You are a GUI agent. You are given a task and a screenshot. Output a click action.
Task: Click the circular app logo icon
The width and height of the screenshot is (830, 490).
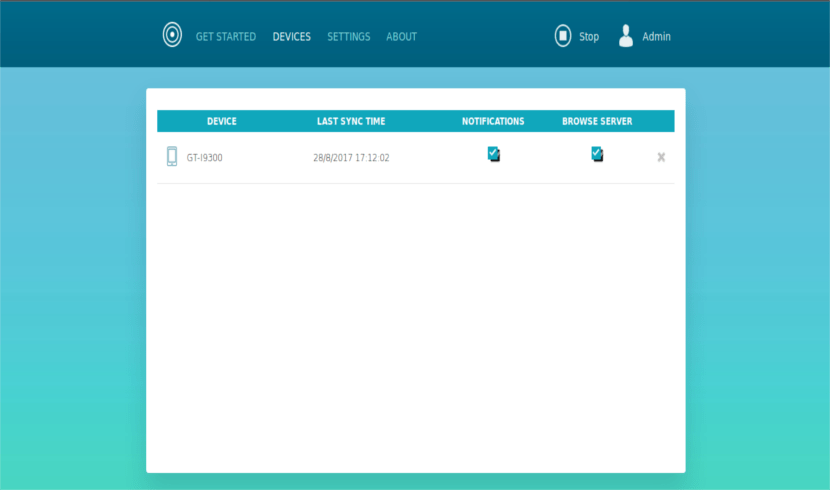click(x=172, y=35)
